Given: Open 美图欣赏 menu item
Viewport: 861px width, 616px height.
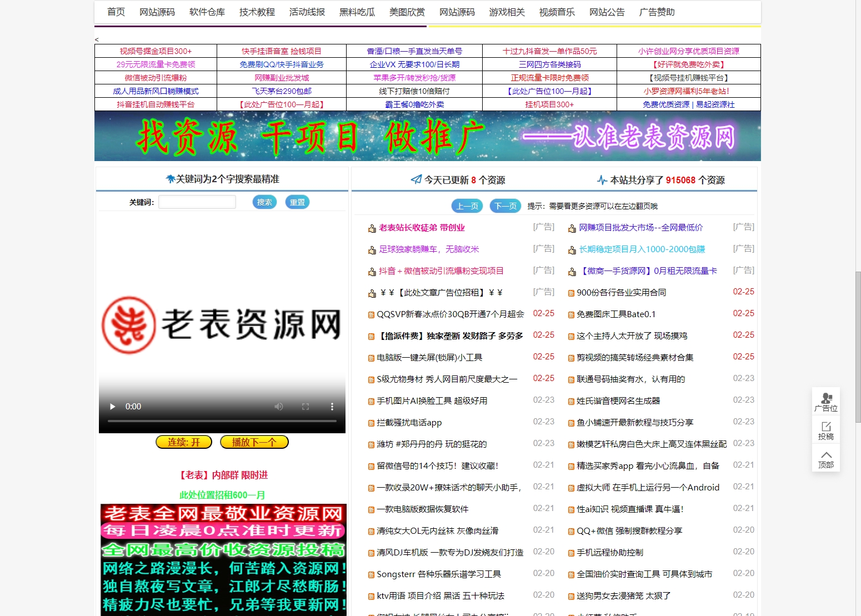Looking at the screenshot, I should [407, 12].
